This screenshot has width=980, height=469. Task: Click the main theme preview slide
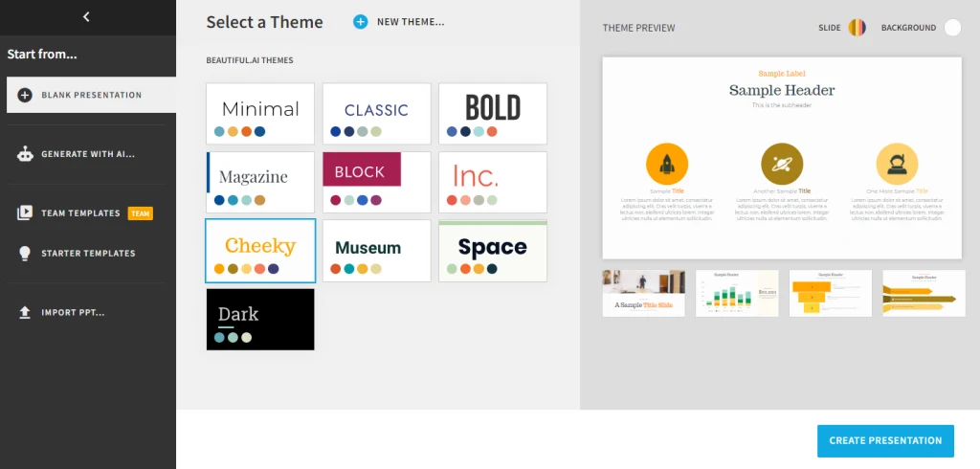[782, 158]
